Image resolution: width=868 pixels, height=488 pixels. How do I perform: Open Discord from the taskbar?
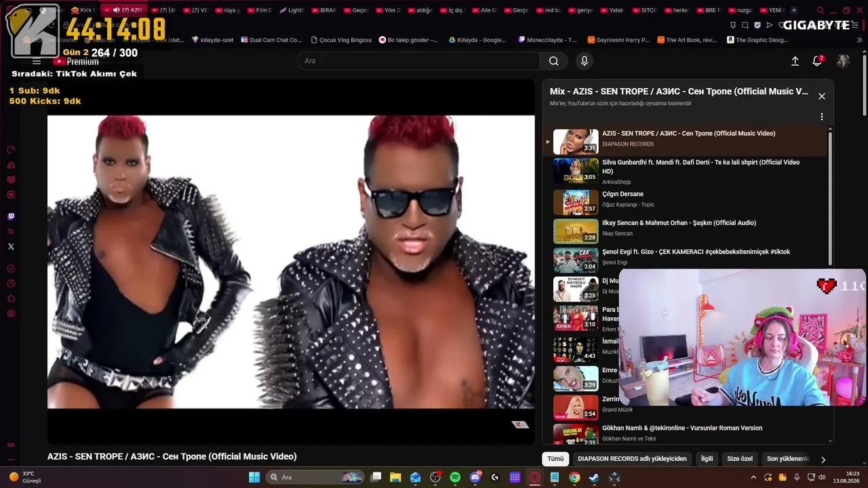click(475, 477)
